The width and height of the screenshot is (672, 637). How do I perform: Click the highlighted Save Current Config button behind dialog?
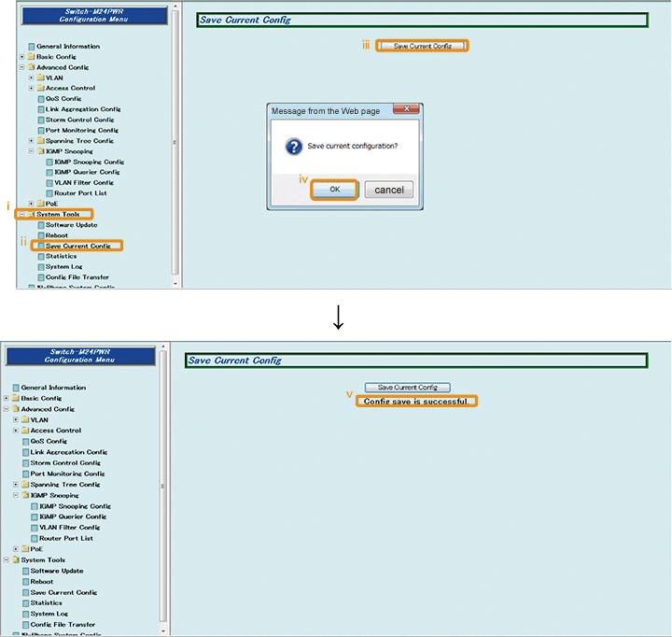click(422, 46)
